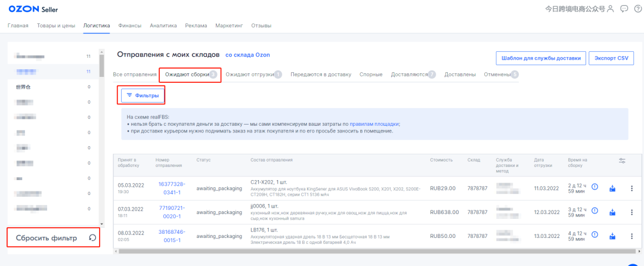Screen dimensions: 644x266
Task: Click Сбросить фильтр
Action: tap(47, 238)
